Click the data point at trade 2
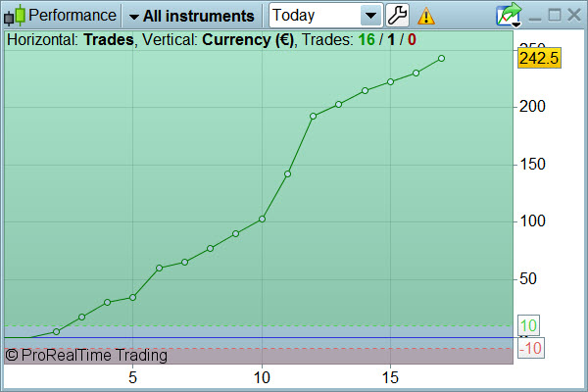The height and width of the screenshot is (392, 588). [56, 331]
